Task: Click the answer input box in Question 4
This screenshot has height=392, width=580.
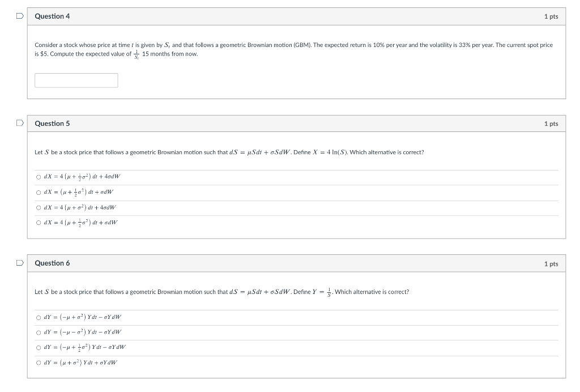Action: [x=76, y=80]
